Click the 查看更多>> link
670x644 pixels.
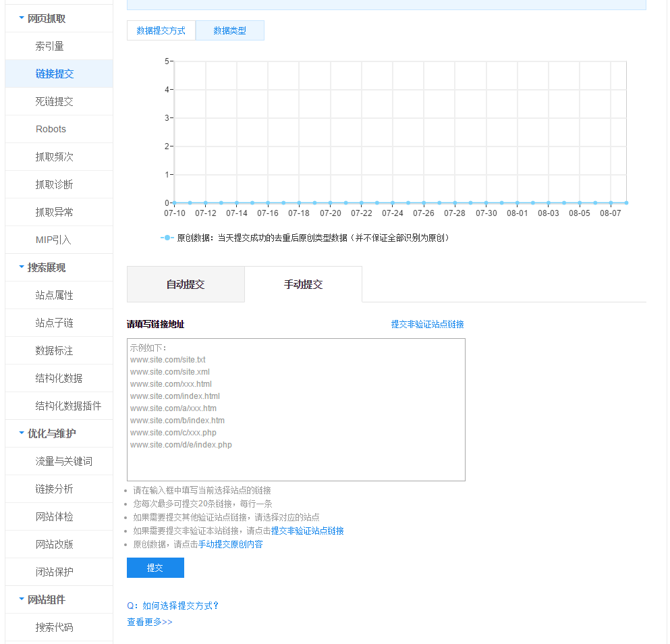(x=150, y=622)
